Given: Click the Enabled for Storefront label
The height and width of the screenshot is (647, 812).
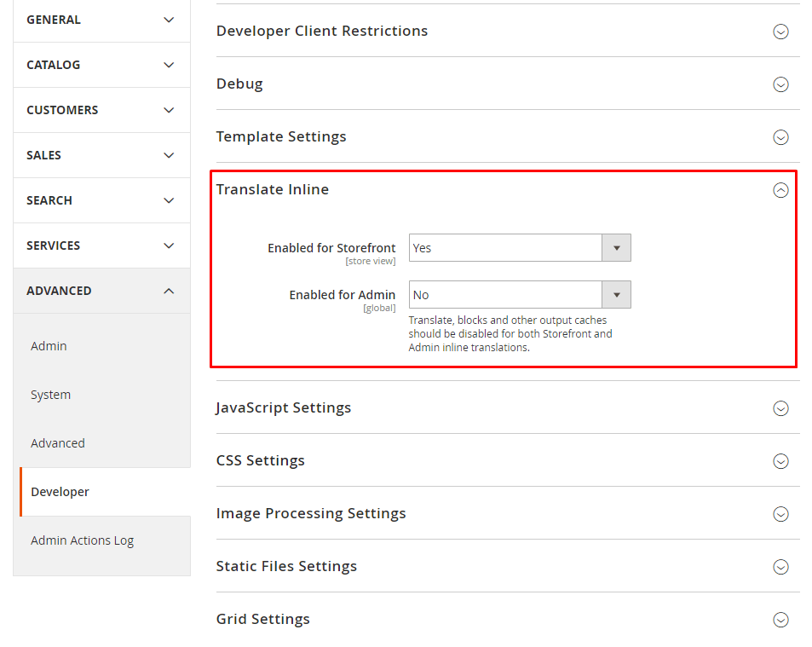Looking at the screenshot, I should (x=331, y=248).
